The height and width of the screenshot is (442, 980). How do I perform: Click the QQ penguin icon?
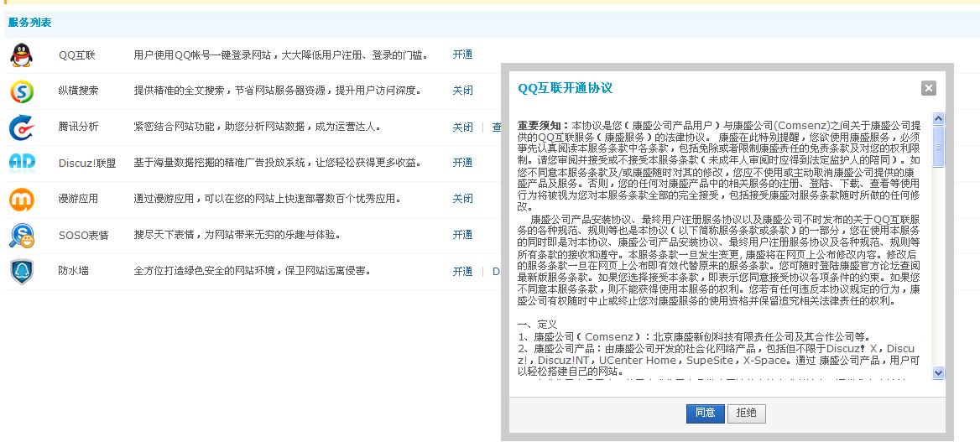pos(21,55)
